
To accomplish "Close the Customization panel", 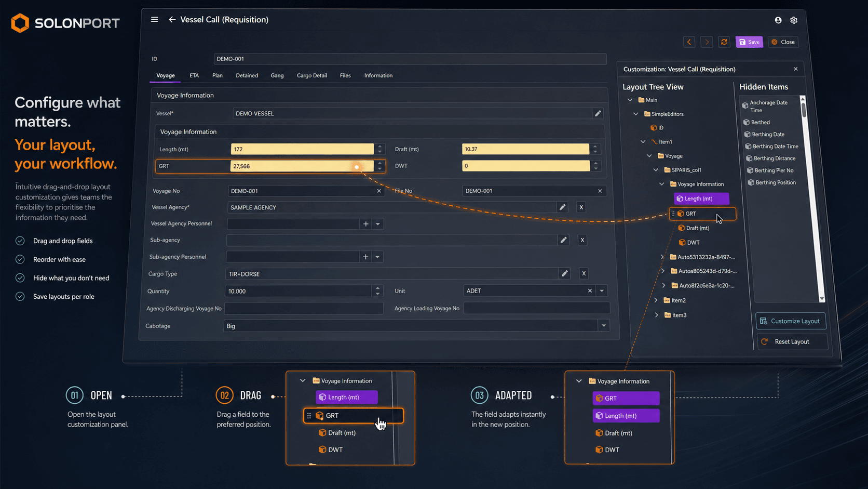I will 796,69.
